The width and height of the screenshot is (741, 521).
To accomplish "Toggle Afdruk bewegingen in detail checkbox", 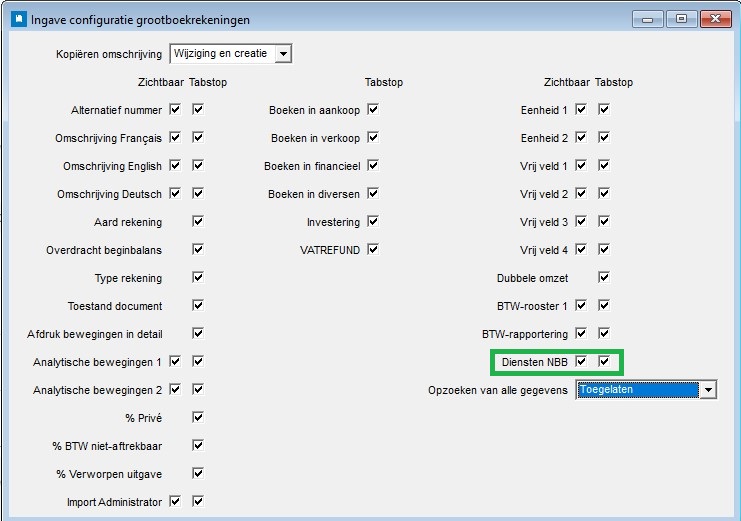I will coord(198,333).
